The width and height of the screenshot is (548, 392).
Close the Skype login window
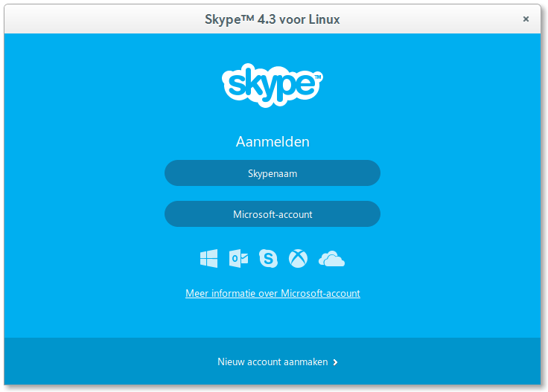tap(526, 19)
